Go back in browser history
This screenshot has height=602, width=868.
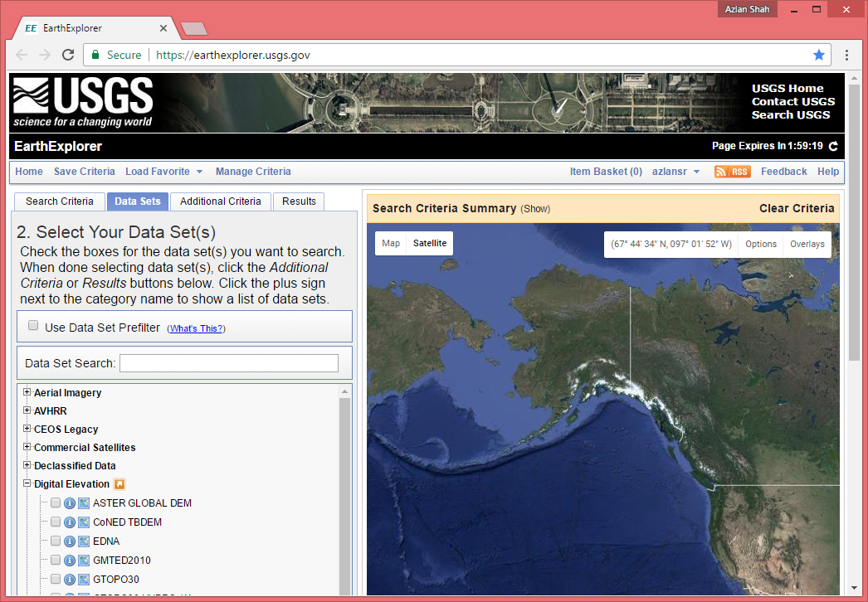(x=22, y=55)
